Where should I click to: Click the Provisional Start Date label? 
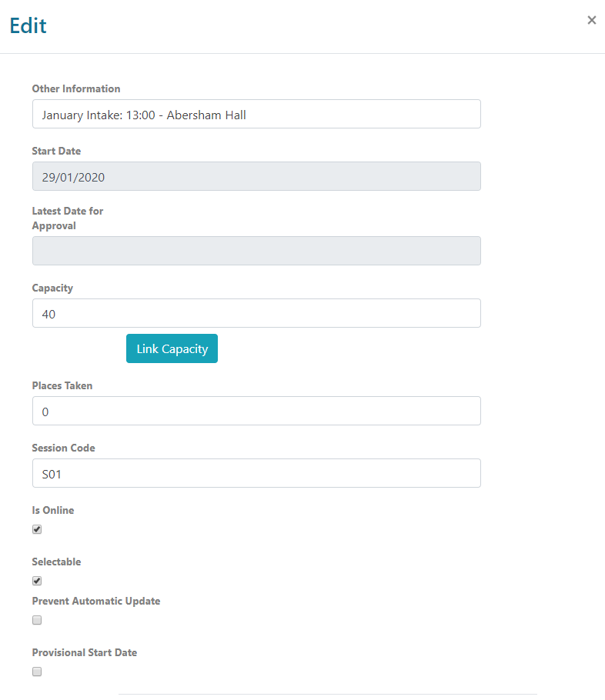[x=84, y=652]
